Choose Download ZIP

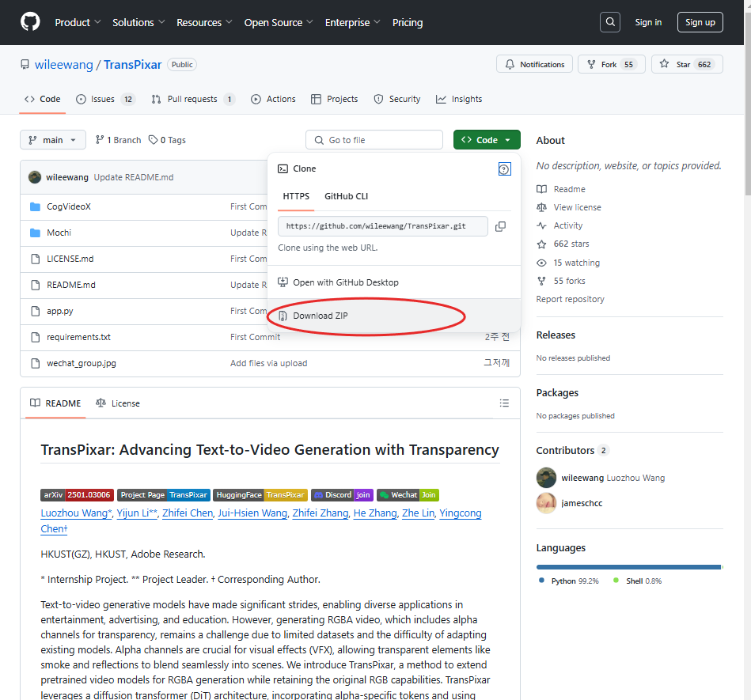pos(393,316)
